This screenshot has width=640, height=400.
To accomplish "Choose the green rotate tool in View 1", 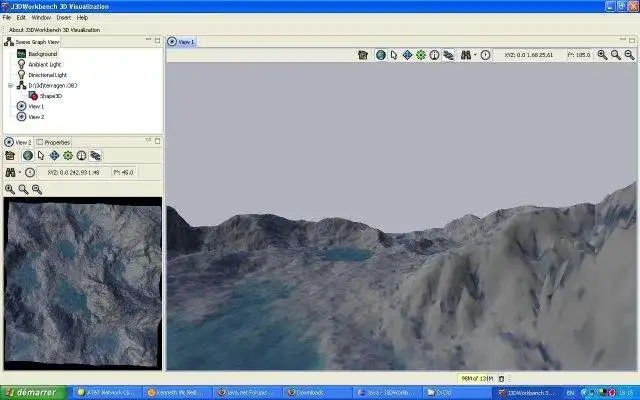I will (421, 55).
